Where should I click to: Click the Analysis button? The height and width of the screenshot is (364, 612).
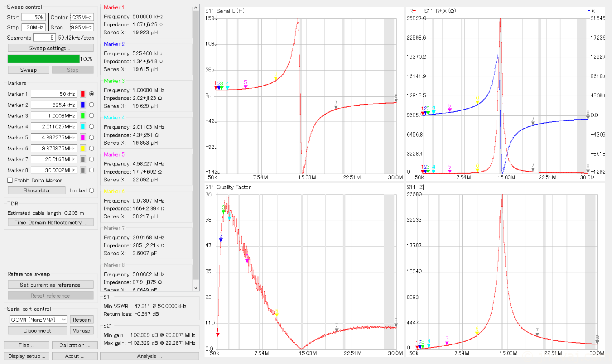[x=149, y=356]
